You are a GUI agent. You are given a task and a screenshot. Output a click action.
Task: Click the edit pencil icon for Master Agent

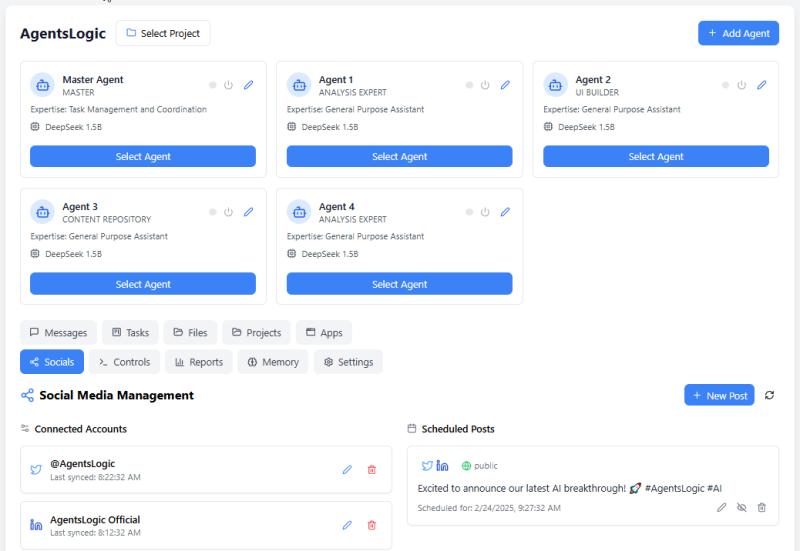[x=249, y=85]
